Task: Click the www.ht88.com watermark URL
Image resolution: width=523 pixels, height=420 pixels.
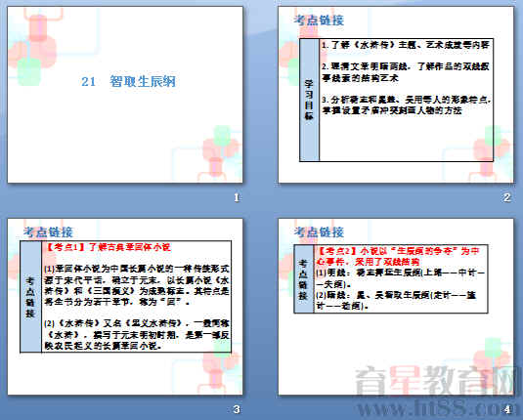Action: pyautogui.click(x=435, y=407)
